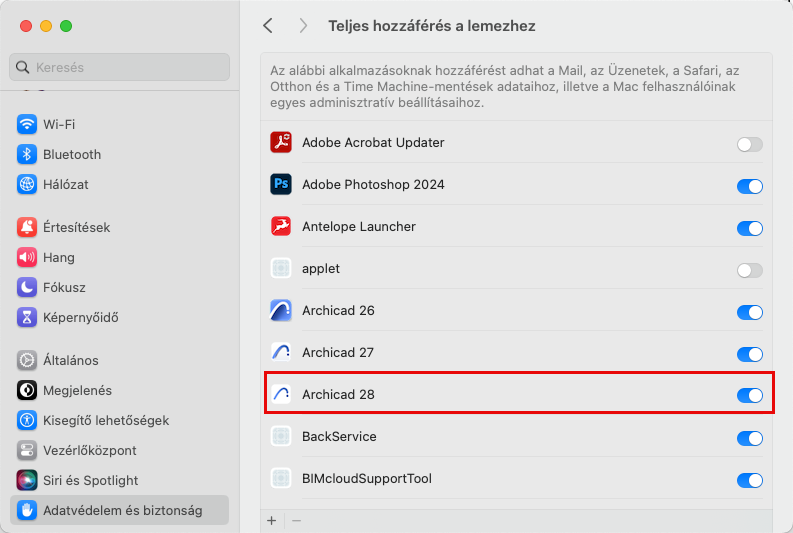Open Wi-Fi settings icon in sidebar
The height and width of the screenshot is (533, 793).
(x=27, y=124)
